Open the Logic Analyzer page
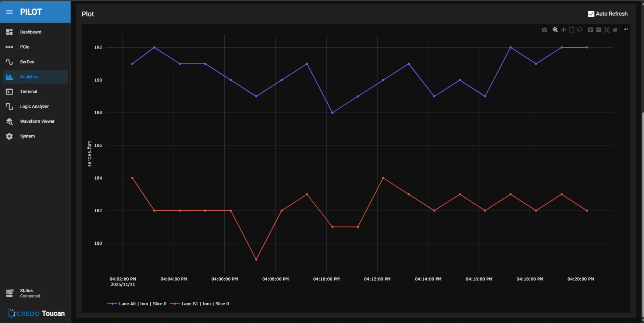 pyautogui.click(x=34, y=106)
